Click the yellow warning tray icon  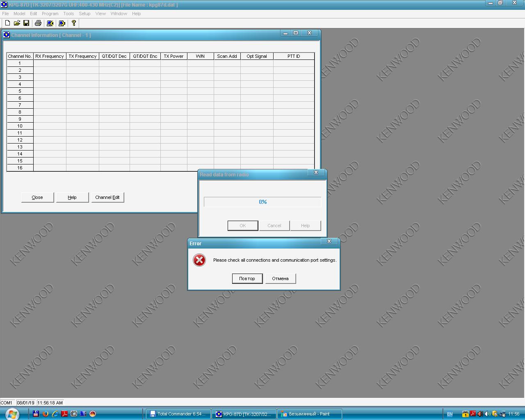[465, 414]
